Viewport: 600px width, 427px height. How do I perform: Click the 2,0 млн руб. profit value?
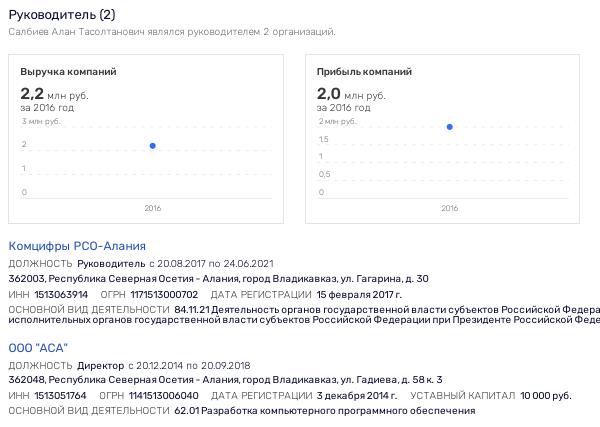coord(352,93)
